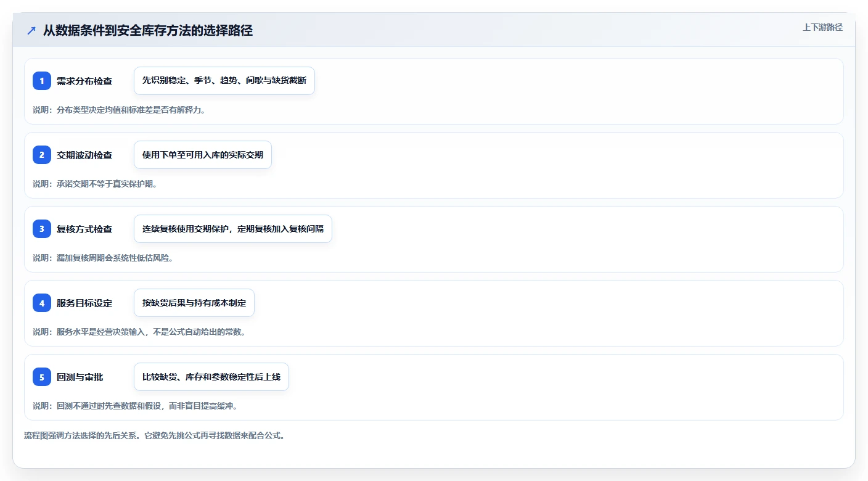Click the note 承诺交期不等于真实保护期

click(x=95, y=184)
